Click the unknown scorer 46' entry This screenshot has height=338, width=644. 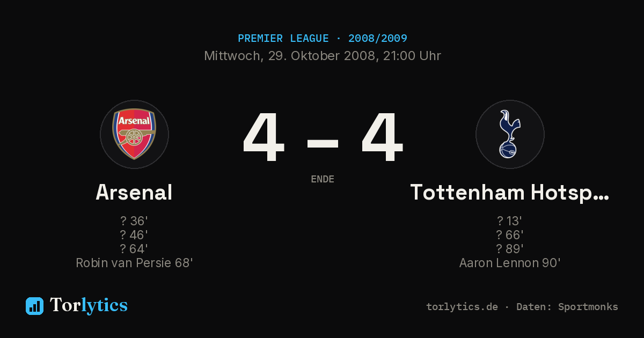[134, 235]
